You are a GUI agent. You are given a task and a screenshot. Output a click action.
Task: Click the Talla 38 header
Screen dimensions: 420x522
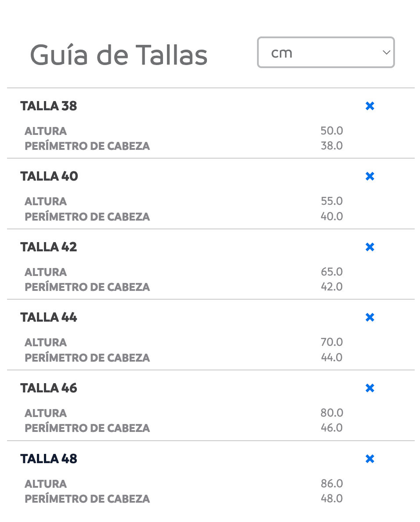[49, 106]
